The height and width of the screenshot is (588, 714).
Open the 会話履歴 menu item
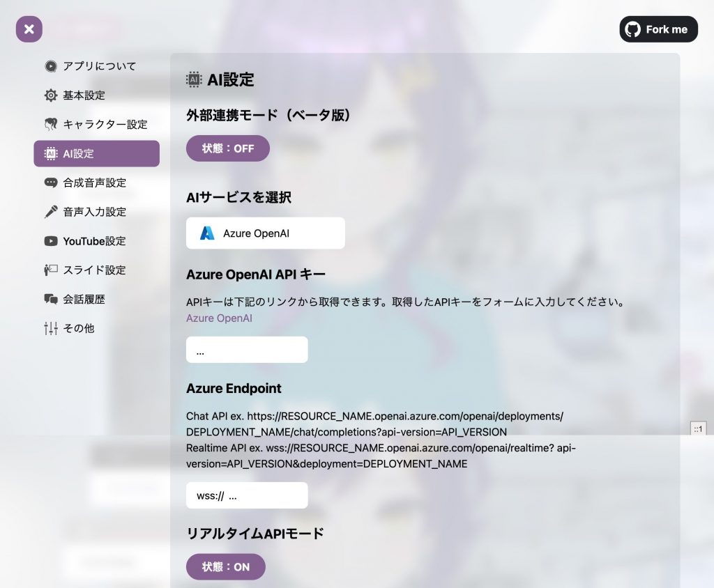click(96, 299)
